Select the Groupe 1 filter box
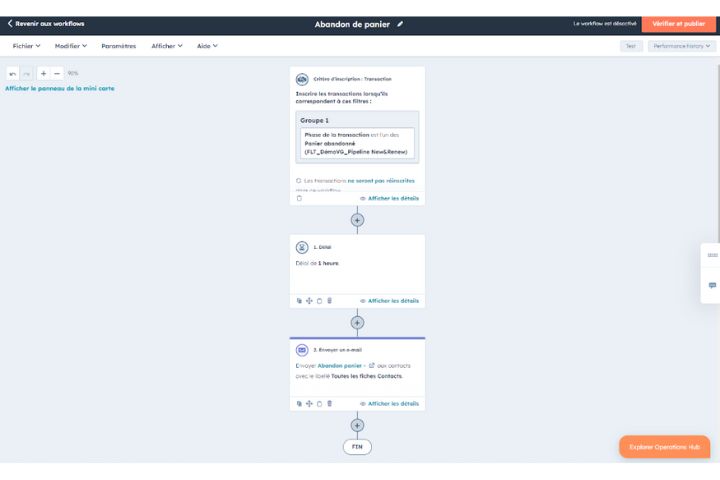The height and width of the screenshot is (480, 720). [x=357, y=137]
